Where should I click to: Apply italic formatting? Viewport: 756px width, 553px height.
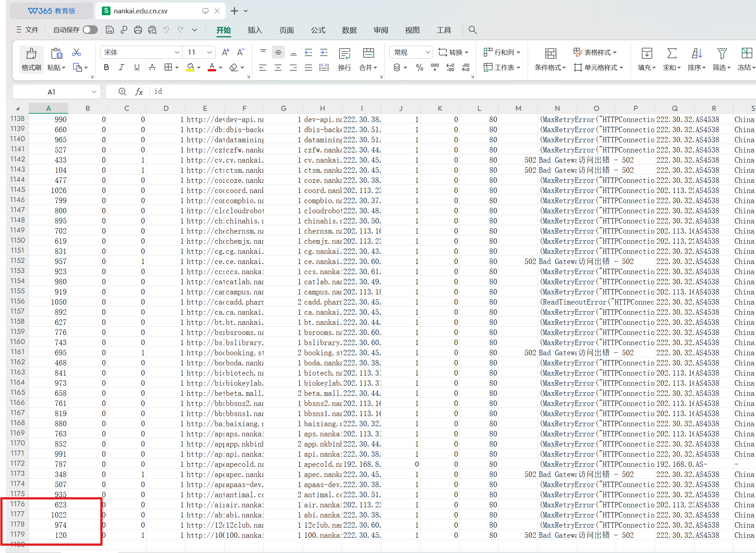(x=121, y=67)
